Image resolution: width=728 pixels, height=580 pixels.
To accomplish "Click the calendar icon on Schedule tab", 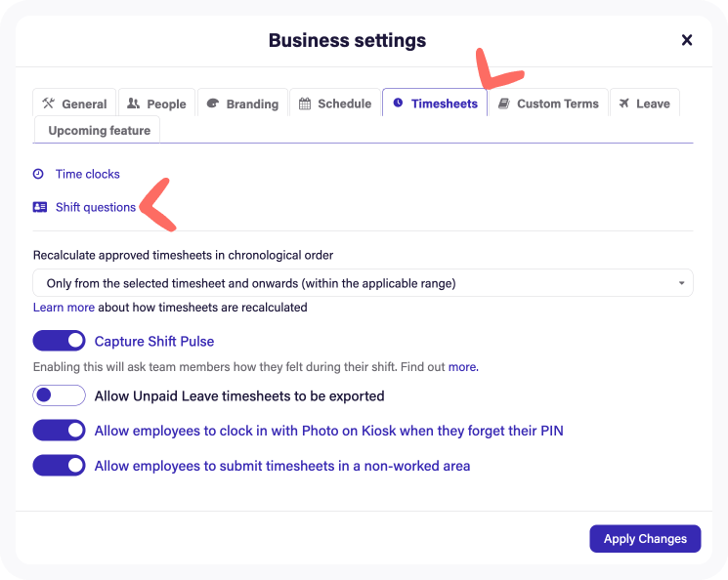I will point(305,104).
